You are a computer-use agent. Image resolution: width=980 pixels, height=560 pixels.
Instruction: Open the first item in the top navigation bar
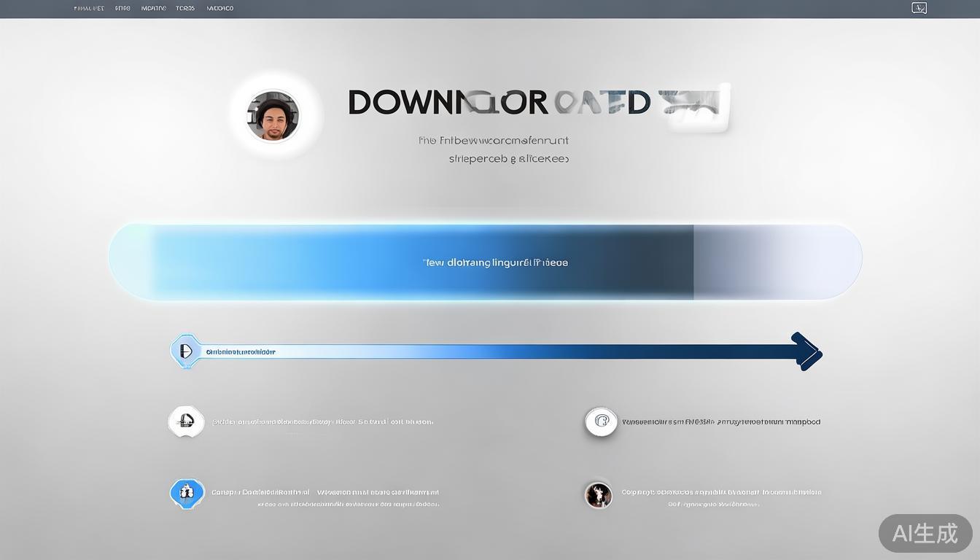coord(89,9)
